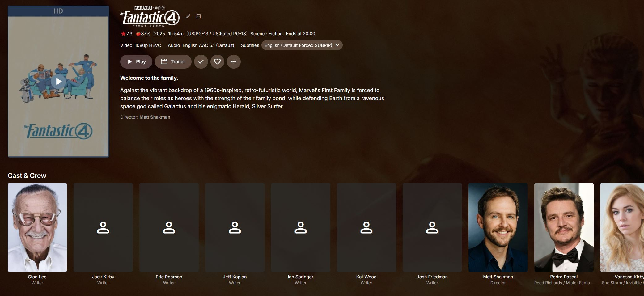Click the 1h 54m runtime
The height and width of the screenshot is (296, 644).
click(176, 34)
